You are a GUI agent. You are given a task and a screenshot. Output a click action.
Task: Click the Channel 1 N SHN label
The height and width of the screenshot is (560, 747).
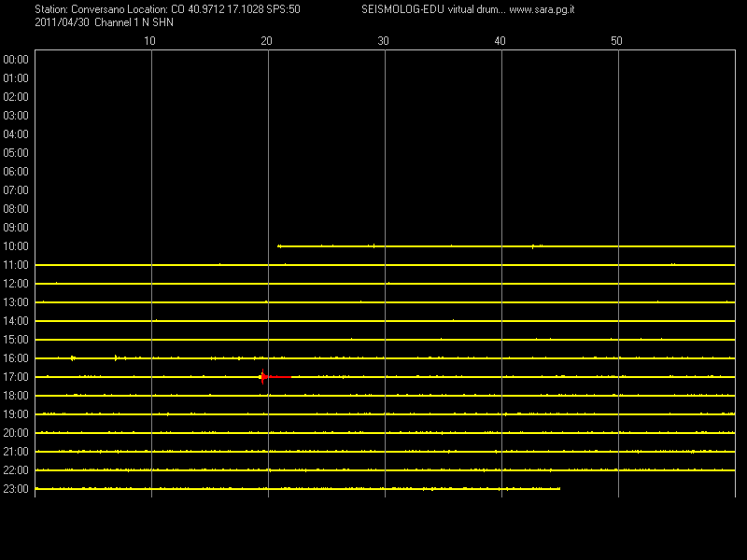[134, 22]
